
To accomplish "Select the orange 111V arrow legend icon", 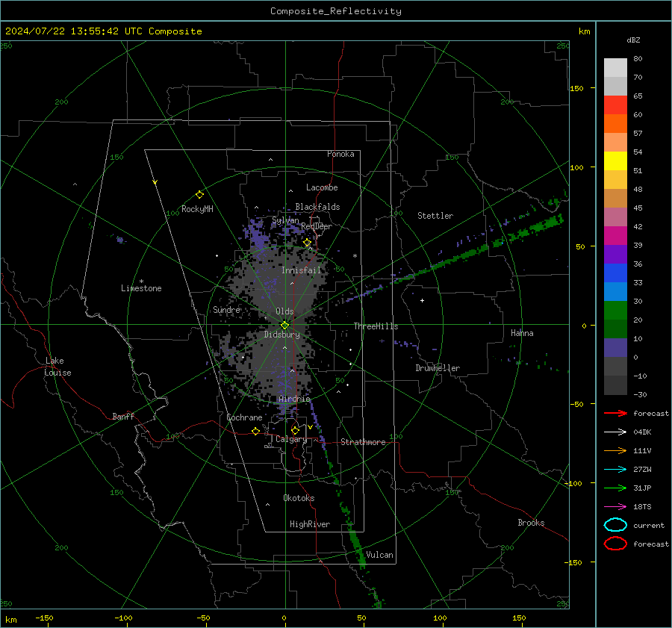I will 615,450.
